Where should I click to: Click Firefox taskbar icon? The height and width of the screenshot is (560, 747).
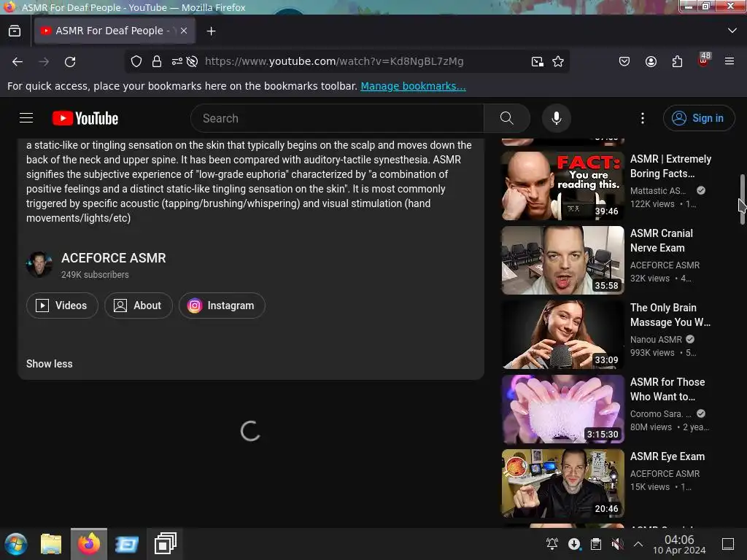pos(89,544)
